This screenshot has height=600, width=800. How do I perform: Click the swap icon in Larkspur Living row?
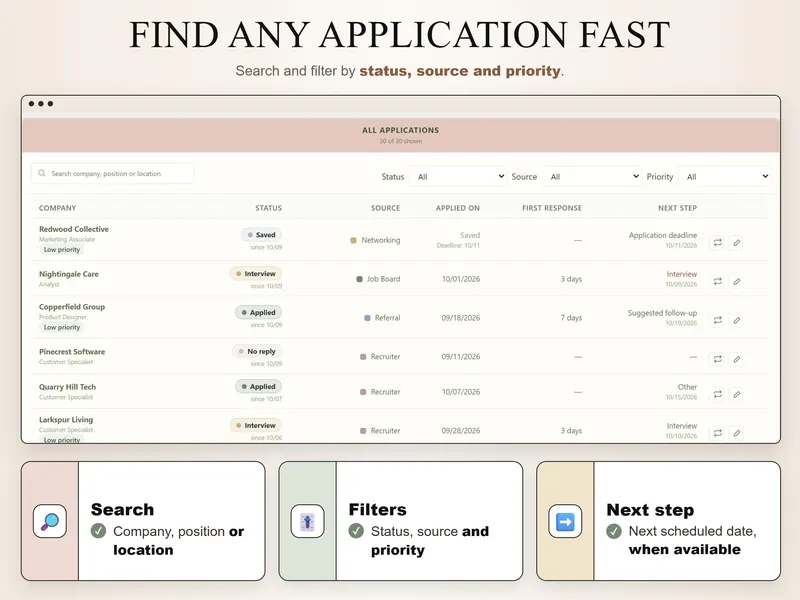click(717, 433)
